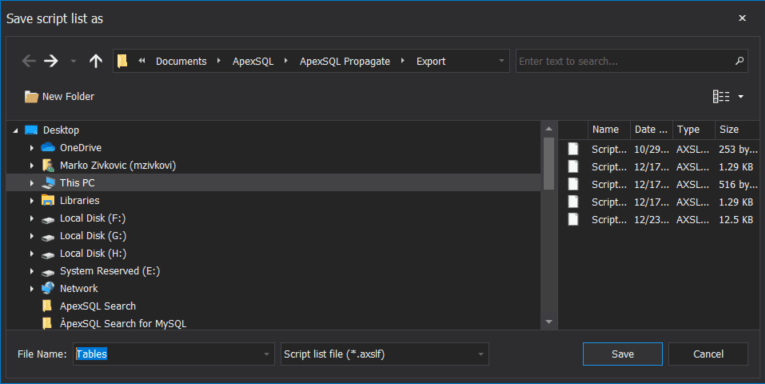The width and height of the screenshot is (765, 384).
Task: Open File Name history dropdown
Action: pyautogui.click(x=266, y=354)
